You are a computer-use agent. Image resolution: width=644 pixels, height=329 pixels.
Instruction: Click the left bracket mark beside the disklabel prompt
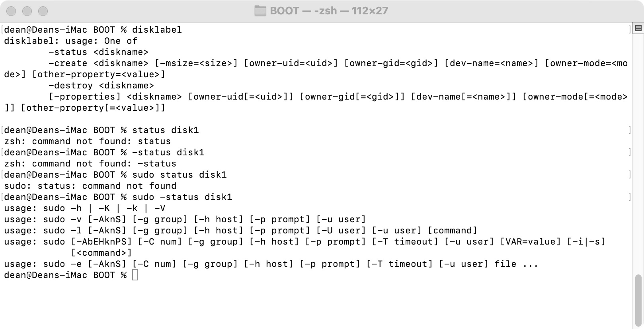[x=2, y=30]
